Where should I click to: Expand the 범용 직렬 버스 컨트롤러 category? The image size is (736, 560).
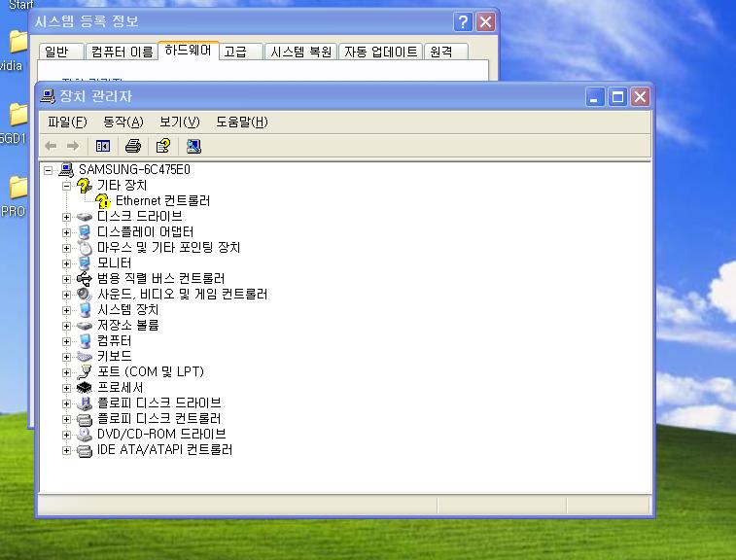click(x=66, y=279)
